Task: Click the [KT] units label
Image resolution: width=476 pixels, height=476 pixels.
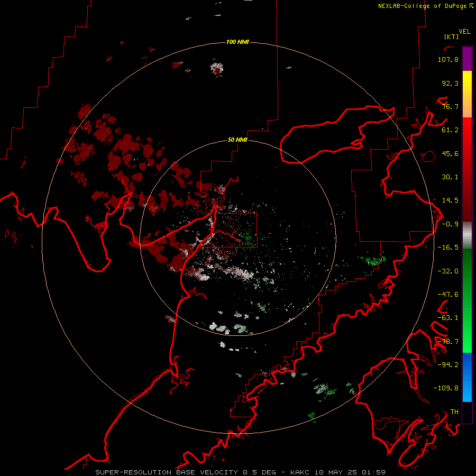Action: [x=452, y=36]
